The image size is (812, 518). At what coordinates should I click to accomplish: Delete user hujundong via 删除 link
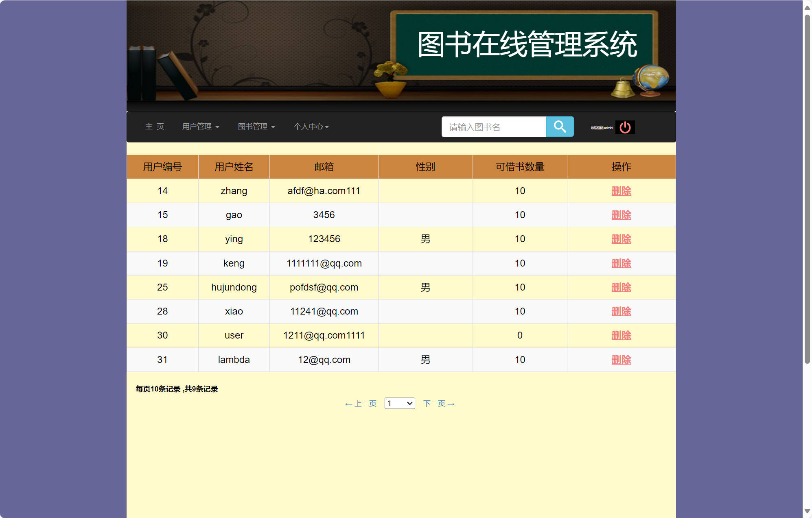(x=621, y=287)
